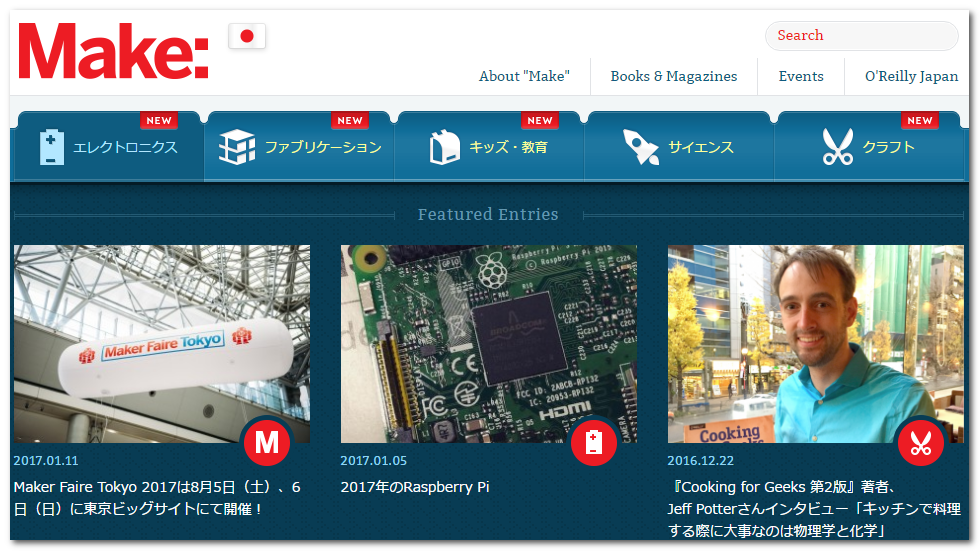Viewport: 980px width, 551px height.
Task: Read the Maker Faire Tokyo 2017 article title
Action: click(x=157, y=498)
